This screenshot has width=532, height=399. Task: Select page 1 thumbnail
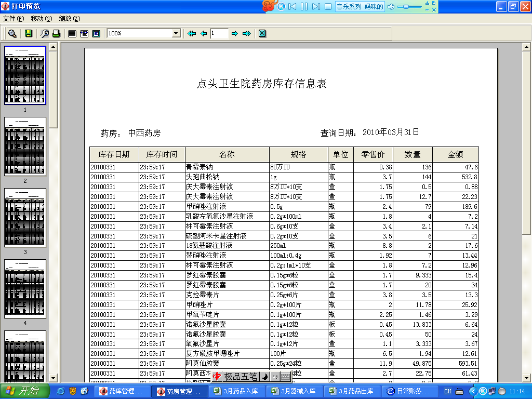(25, 75)
